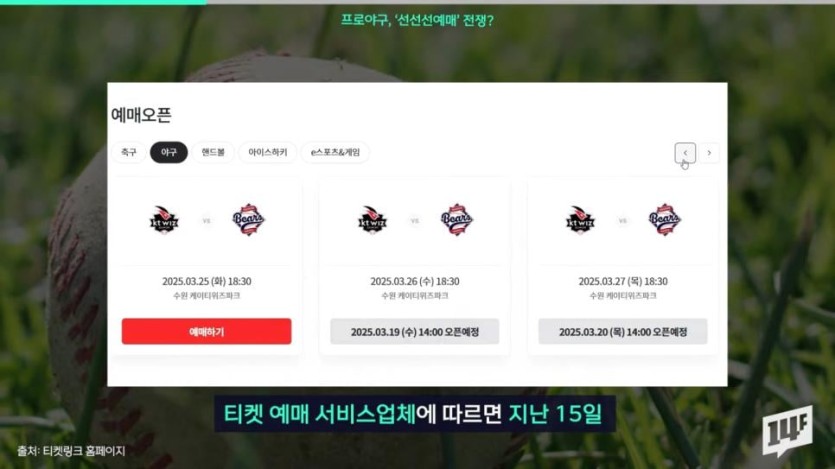Click the 14F channel logo watermark
Screen dimensions: 835x469
[x=787, y=431]
